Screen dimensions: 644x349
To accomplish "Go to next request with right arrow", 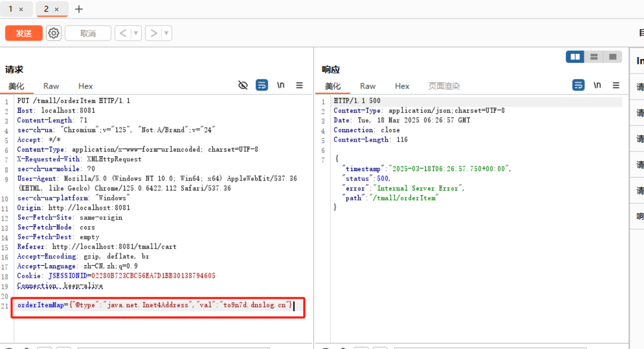I will pos(153,33).
